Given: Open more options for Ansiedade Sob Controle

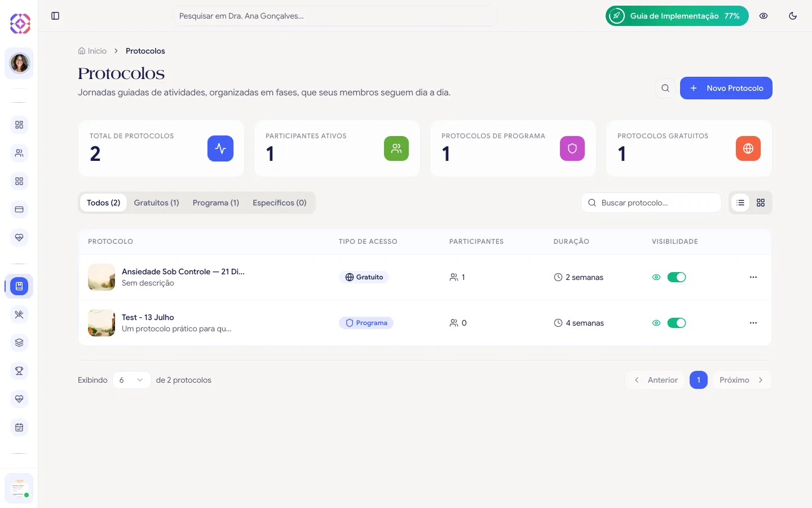Looking at the screenshot, I should 753,277.
